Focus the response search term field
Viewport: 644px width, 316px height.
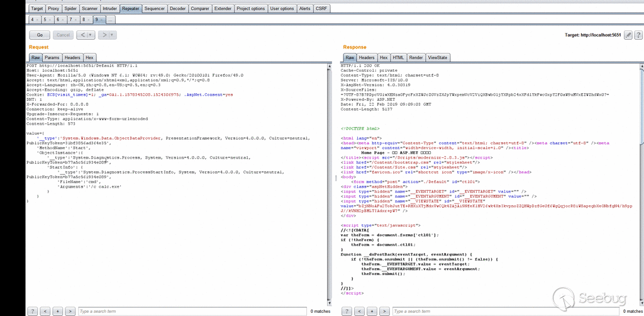tap(472, 311)
